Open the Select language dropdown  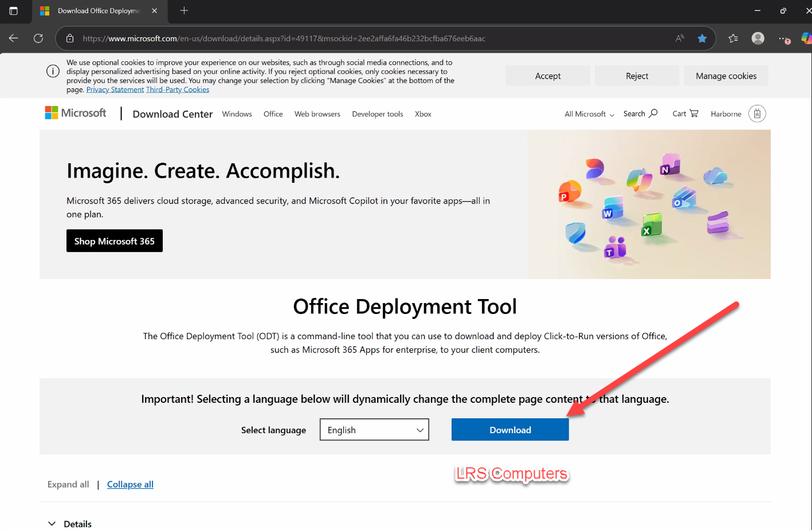(x=374, y=430)
